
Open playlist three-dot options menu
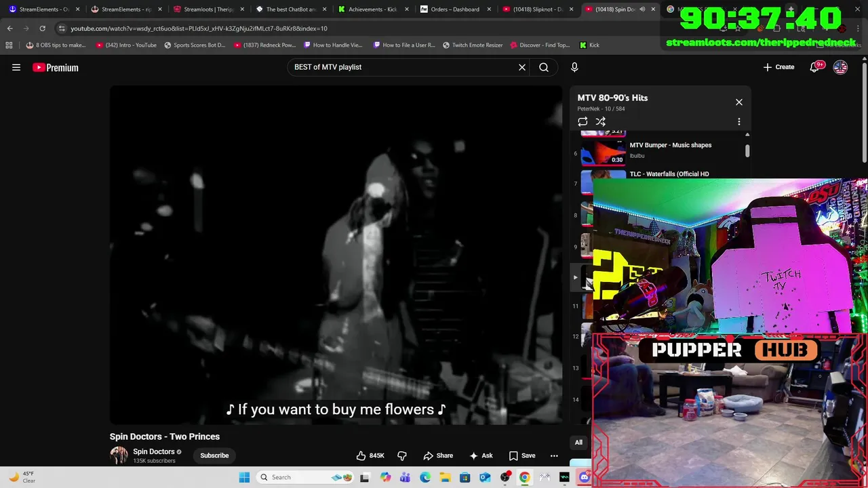tap(739, 121)
